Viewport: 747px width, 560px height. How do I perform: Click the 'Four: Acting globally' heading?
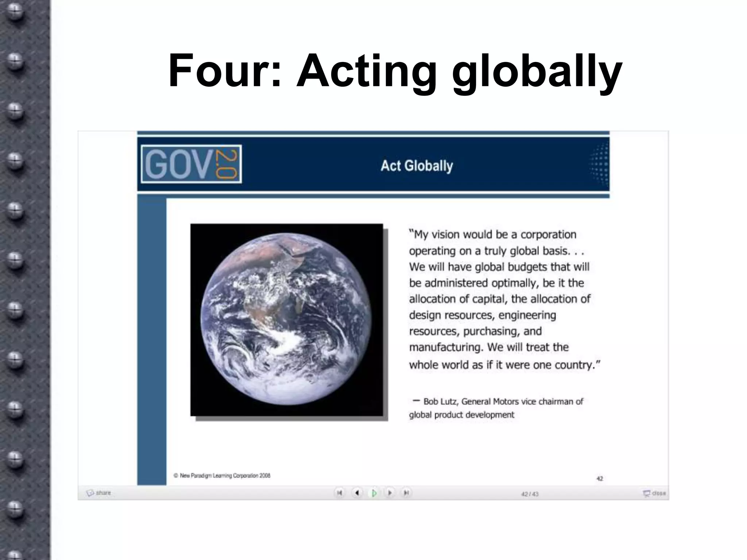click(x=395, y=70)
